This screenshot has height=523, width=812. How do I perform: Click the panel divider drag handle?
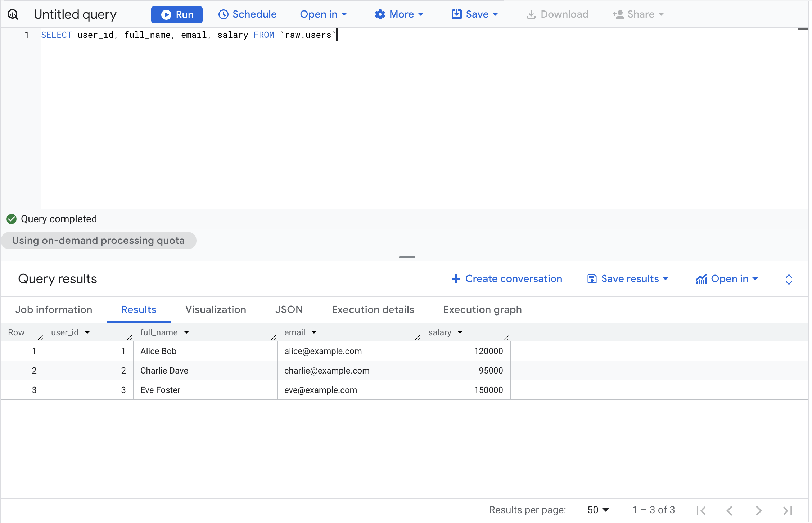[x=407, y=257]
